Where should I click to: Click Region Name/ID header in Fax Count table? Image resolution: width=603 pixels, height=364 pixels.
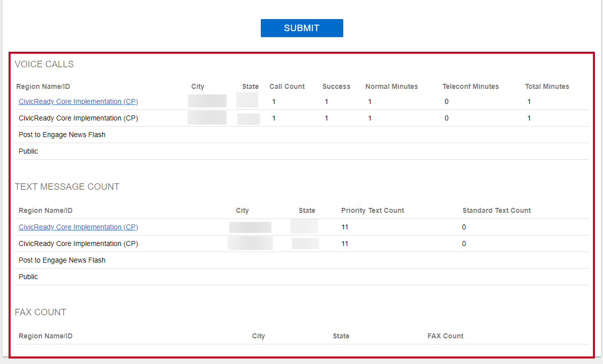(x=45, y=336)
